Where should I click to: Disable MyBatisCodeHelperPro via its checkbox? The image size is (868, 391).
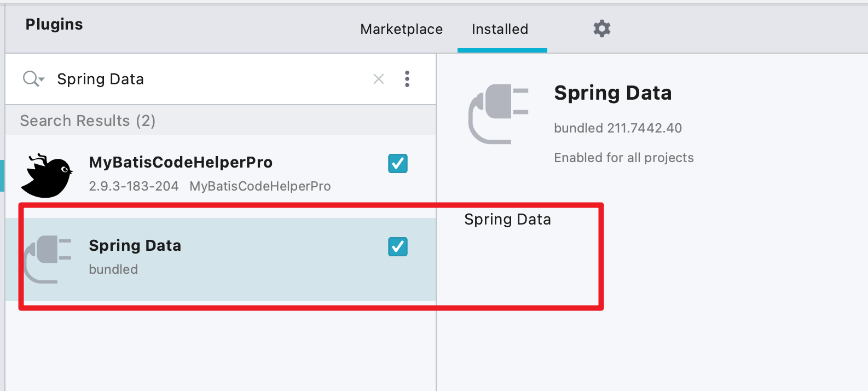[398, 163]
